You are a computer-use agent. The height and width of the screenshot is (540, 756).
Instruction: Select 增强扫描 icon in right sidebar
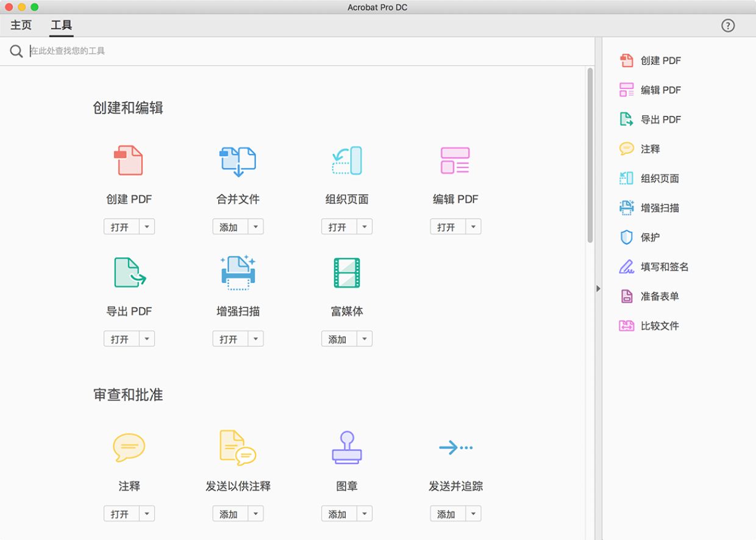[x=626, y=207]
